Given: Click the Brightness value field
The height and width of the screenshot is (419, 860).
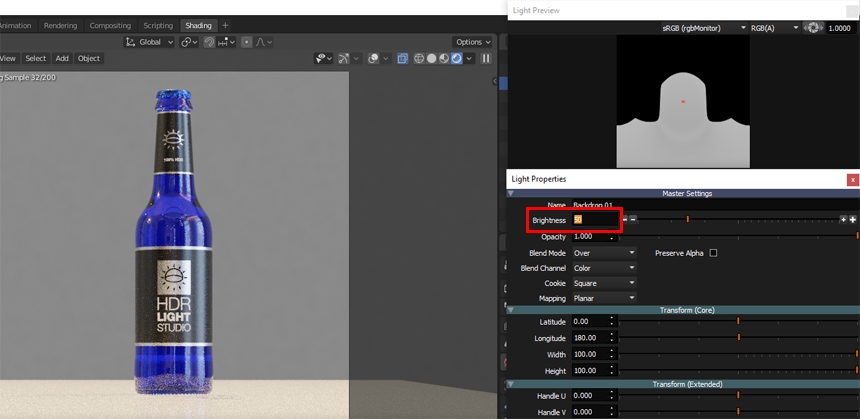Looking at the screenshot, I should point(595,220).
